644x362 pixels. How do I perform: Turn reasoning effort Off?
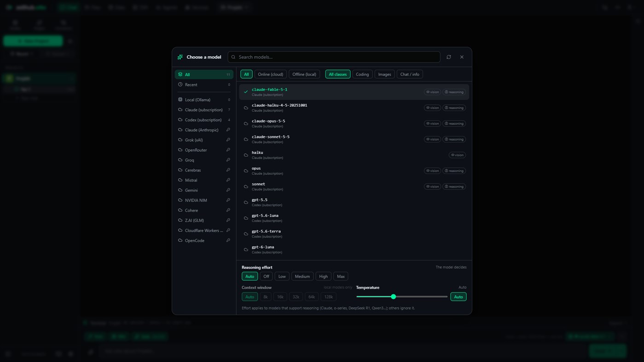point(266,276)
